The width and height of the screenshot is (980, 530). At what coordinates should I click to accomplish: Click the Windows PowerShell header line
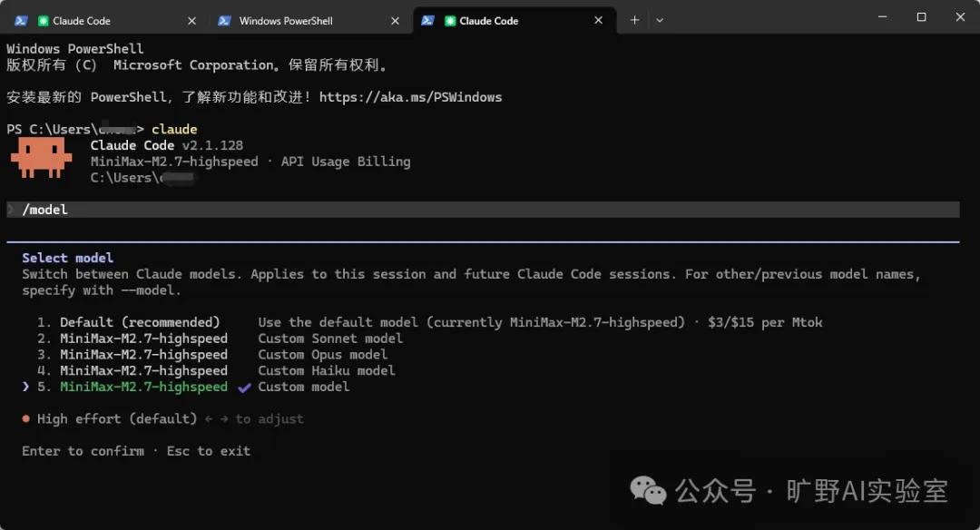(x=75, y=49)
